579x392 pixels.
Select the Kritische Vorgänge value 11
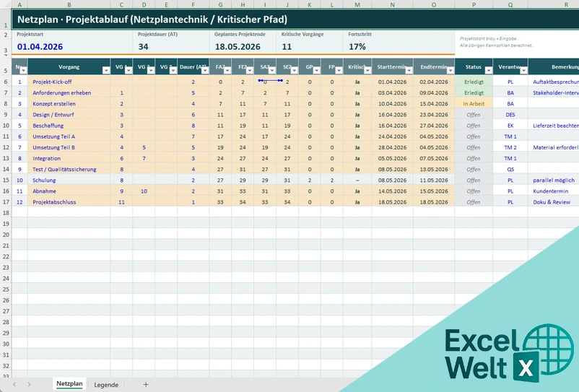(x=310, y=46)
